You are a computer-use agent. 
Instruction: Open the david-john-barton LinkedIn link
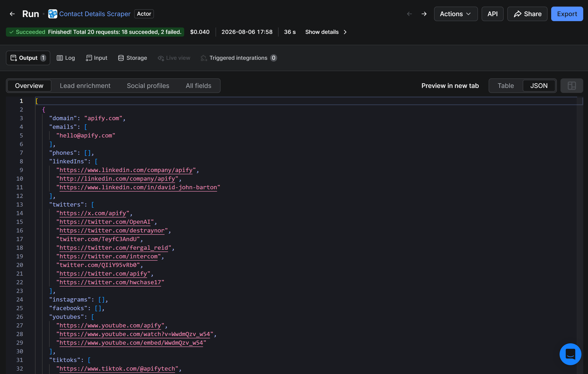click(138, 187)
